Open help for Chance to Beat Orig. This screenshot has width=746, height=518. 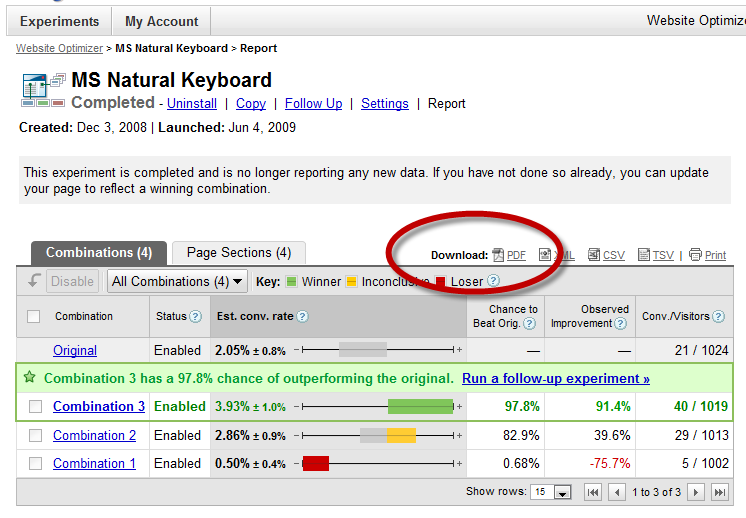[x=530, y=323]
